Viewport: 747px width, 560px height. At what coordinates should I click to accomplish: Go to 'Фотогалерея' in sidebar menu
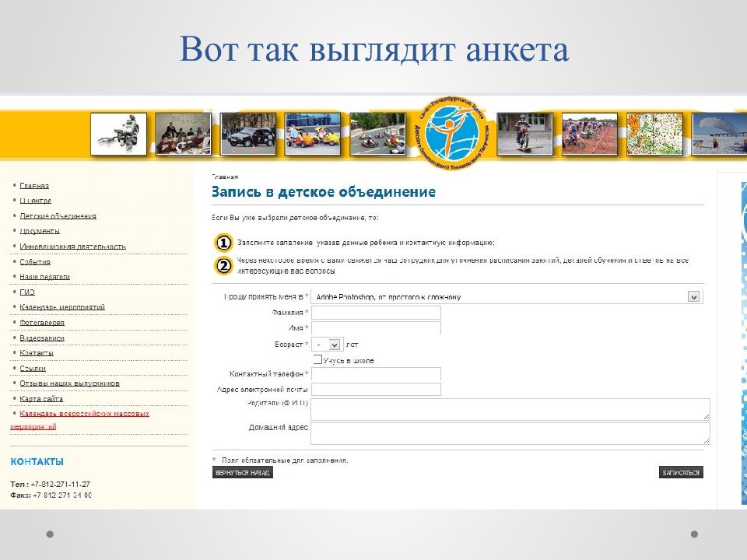tap(42, 323)
